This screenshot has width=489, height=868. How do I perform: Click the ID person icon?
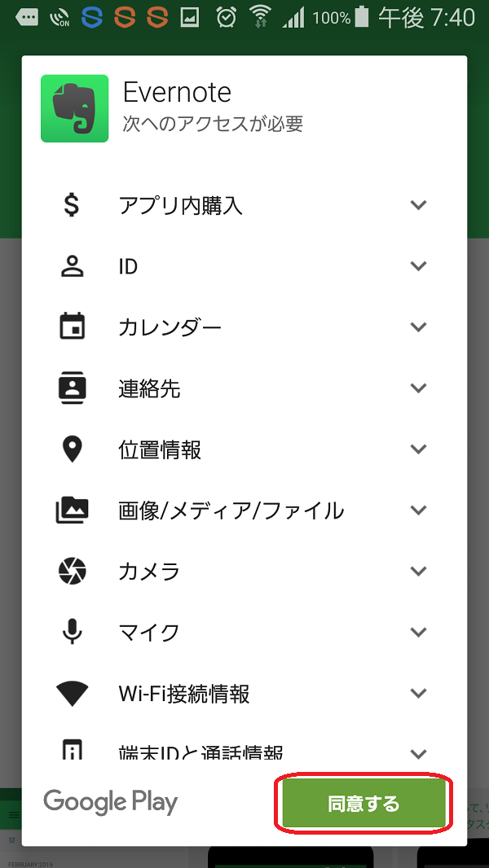[72, 265]
